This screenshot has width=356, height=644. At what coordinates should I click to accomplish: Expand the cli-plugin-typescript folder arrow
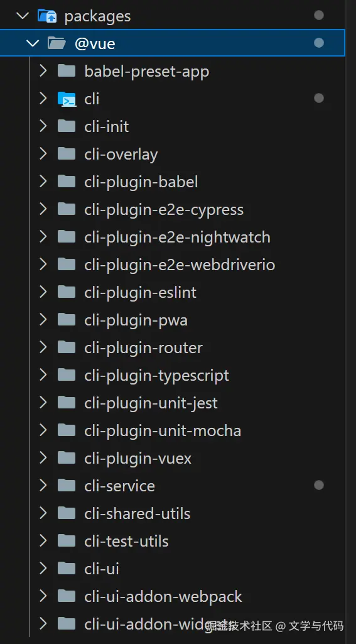pyautogui.click(x=43, y=375)
